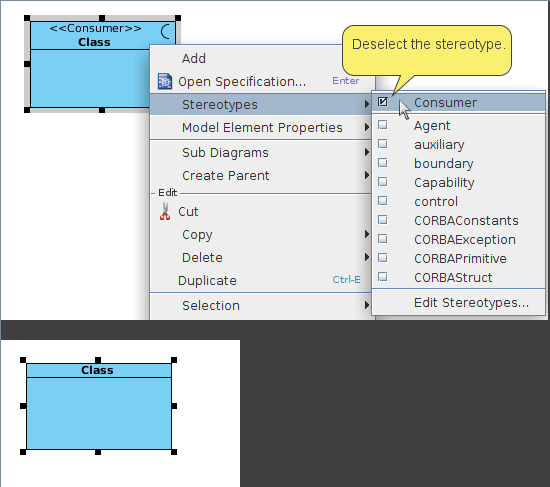The width and height of the screenshot is (550, 487).
Task: Expand Model Element Properties submenu
Action: tap(262, 127)
